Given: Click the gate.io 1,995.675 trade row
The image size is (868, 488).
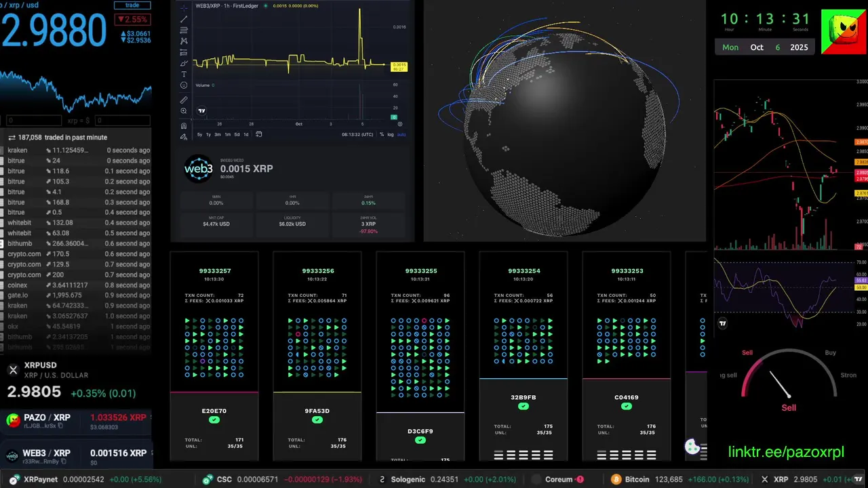Looking at the screenshot, I should pos(75,295).
